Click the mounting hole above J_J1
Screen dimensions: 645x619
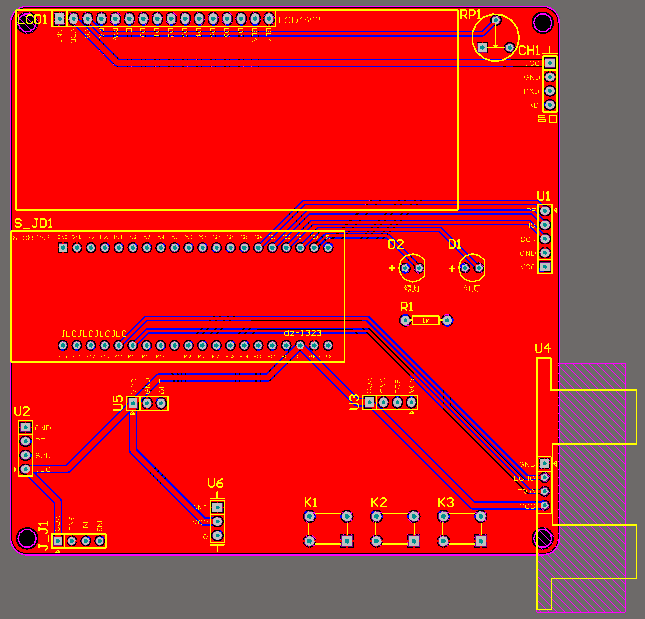tap(27, 538)
